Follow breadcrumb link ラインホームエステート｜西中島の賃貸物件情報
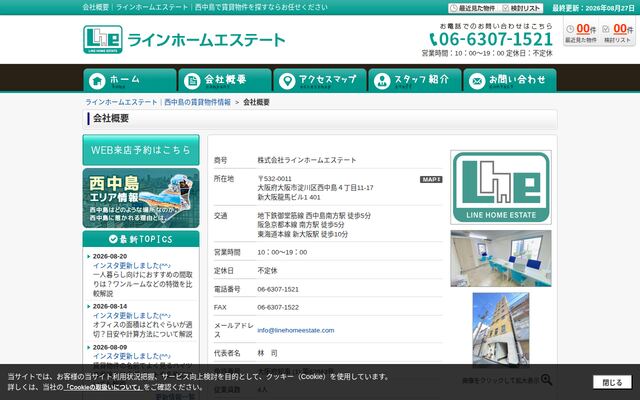The width and height of the screenshot is (640, 400). tap(158, 102)
